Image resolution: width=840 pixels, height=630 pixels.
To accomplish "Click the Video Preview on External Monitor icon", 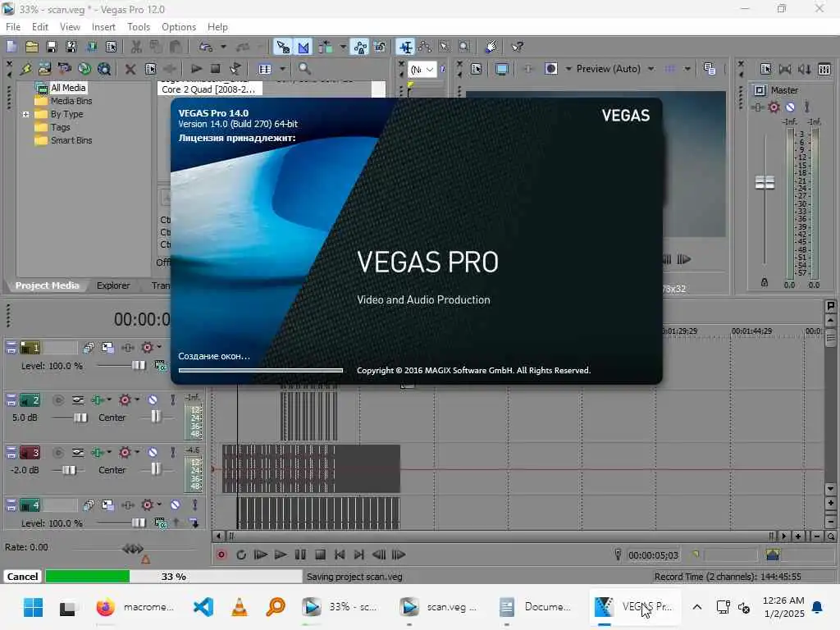I will tap(501, 69).
